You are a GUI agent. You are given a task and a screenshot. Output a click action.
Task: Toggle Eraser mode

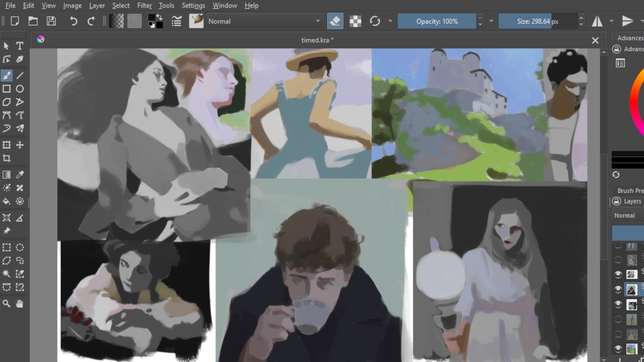tap(335, 21)
